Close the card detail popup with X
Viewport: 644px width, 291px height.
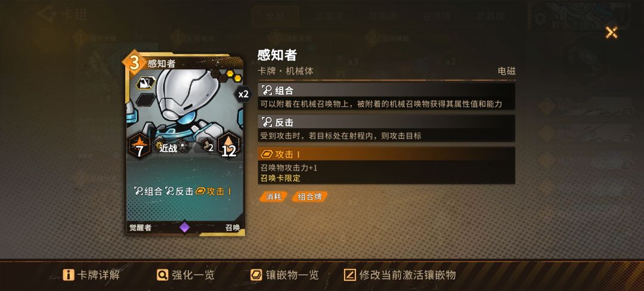[612, 32]
